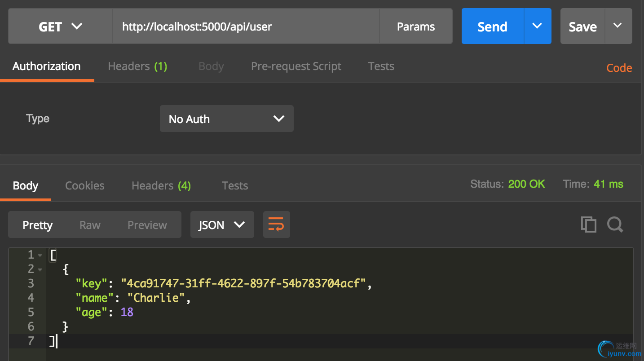The width and height of the screenshot is (644, 361).
Task: Switch to the response Cookies tab
Action: pyautogui.click(x=84, y=186)
